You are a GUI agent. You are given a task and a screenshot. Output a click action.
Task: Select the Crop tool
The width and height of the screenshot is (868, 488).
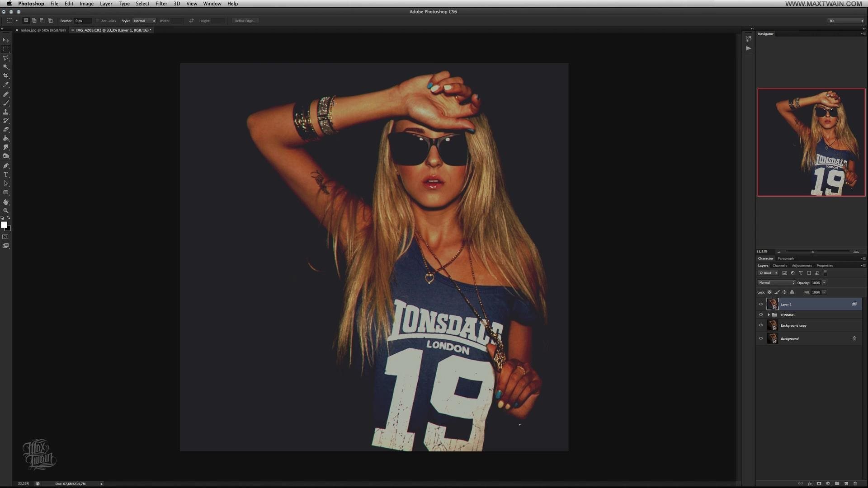6,75
